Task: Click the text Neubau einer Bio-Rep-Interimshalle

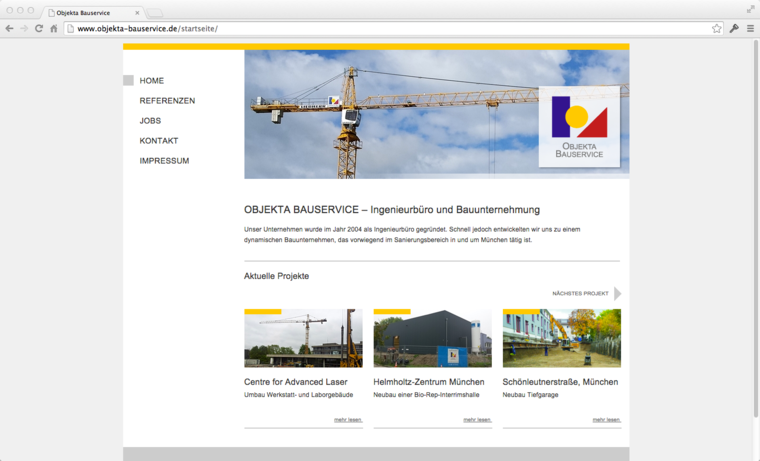Action: click(x=426, y=395)
